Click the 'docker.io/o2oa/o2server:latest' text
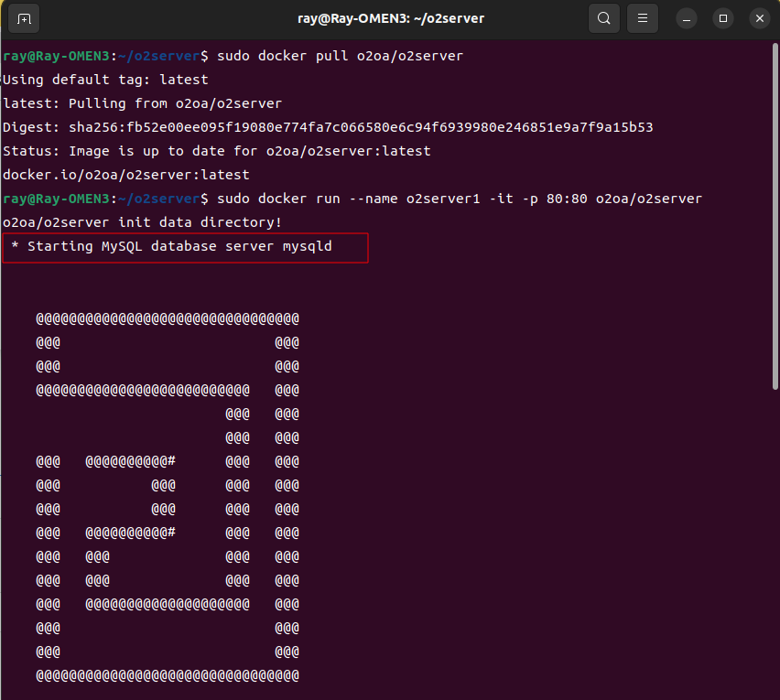The height and width of the screenshot is (700, 780). coord(125,175)
